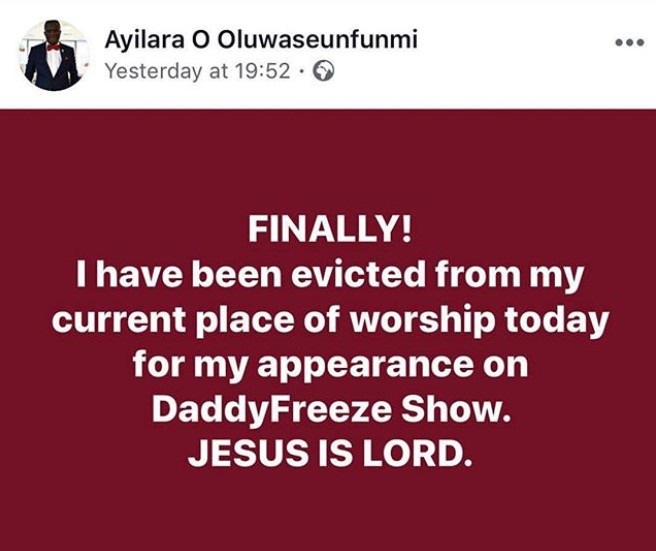Click the globe public privacy icon
This screenshot has width=656, height=551.
click(324, 72)
